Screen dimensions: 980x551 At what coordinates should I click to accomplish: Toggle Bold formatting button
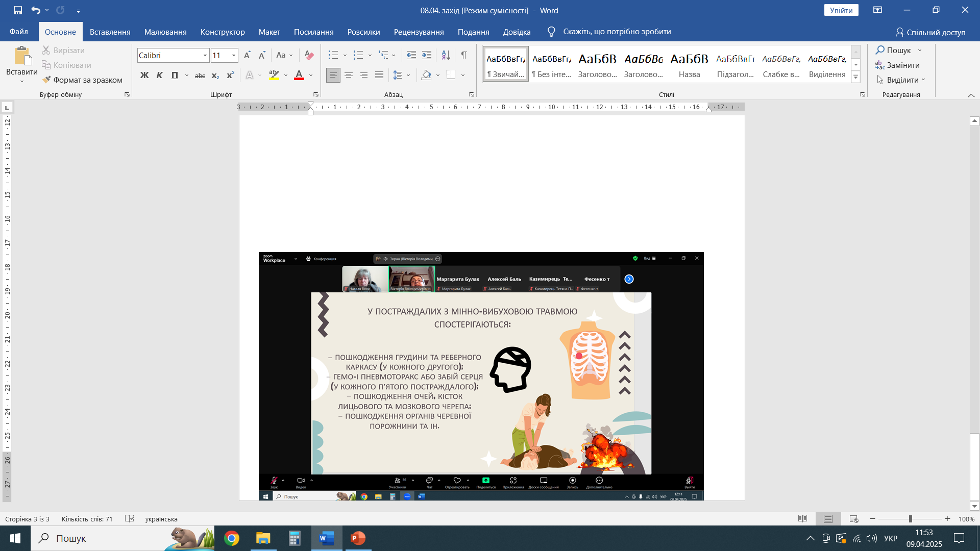(144, 75)
